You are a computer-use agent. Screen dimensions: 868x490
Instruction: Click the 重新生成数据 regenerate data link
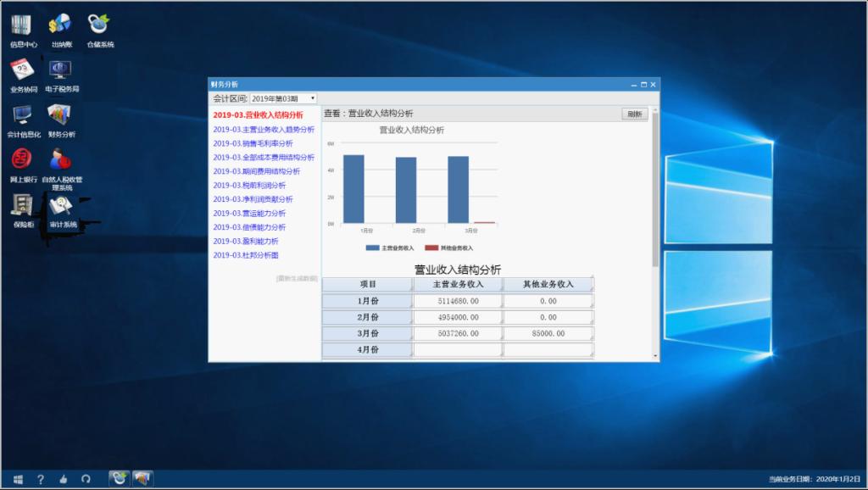297,278
